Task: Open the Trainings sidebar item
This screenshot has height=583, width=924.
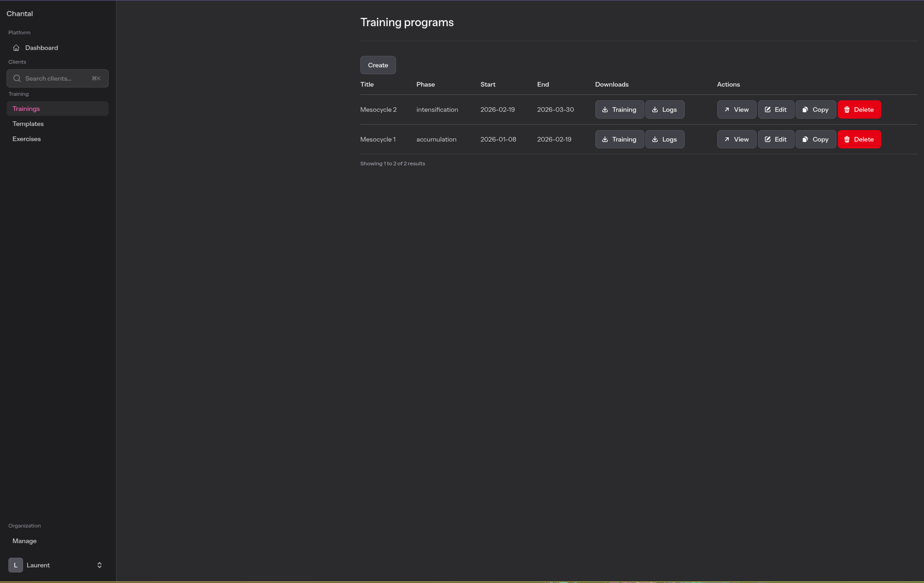Action: tap(58, 109)
